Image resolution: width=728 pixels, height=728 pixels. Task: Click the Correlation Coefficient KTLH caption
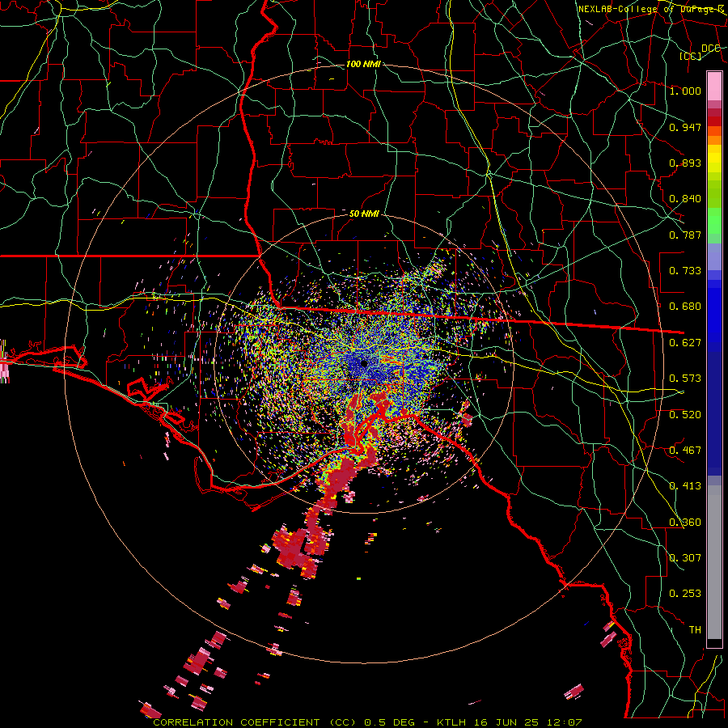pyautogui.click(x=367, y=722)
